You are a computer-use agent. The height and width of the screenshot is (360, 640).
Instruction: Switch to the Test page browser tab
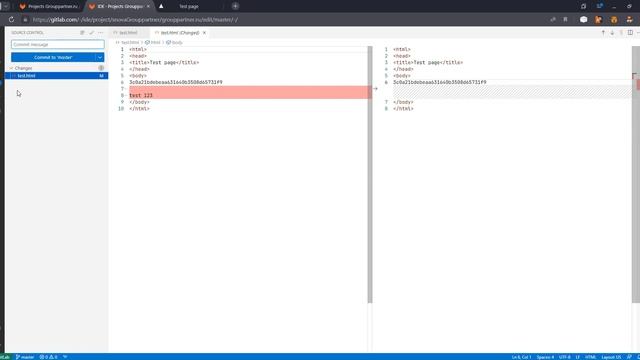189,7
